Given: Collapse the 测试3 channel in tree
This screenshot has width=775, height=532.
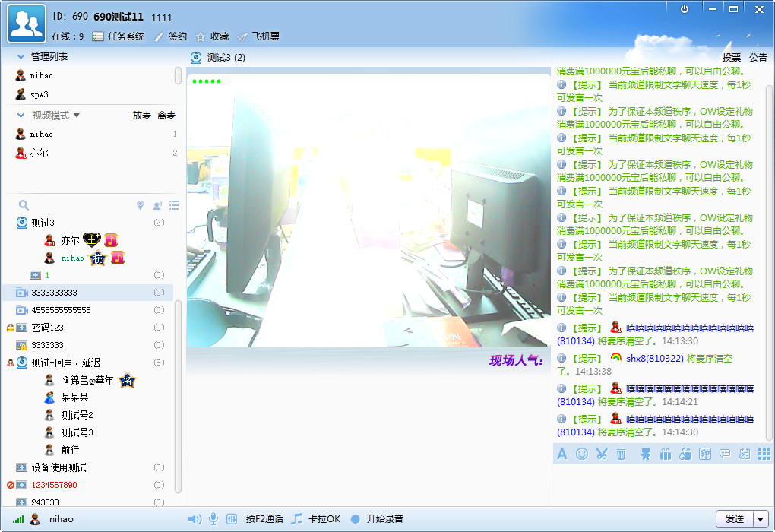Looking at the screenshot, I should pyautogui.click(x=22, y=223).
